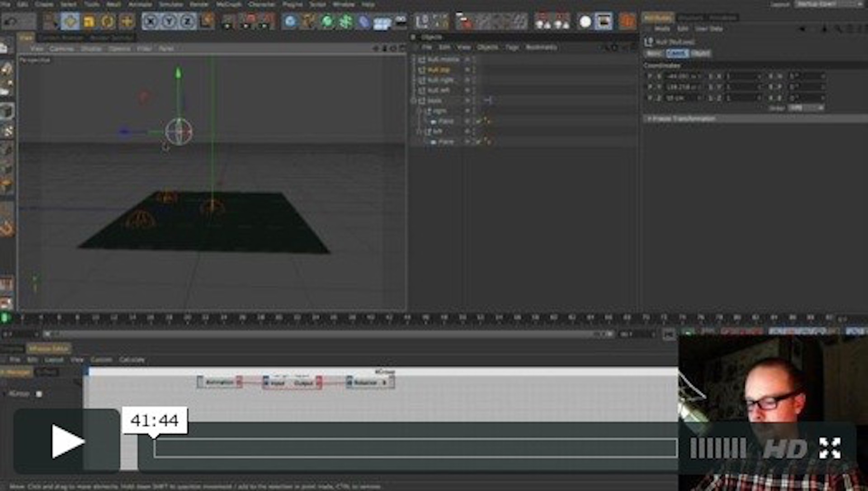Click the live selection icon left of Move
The image size is (868, 491).
(51, 21)
